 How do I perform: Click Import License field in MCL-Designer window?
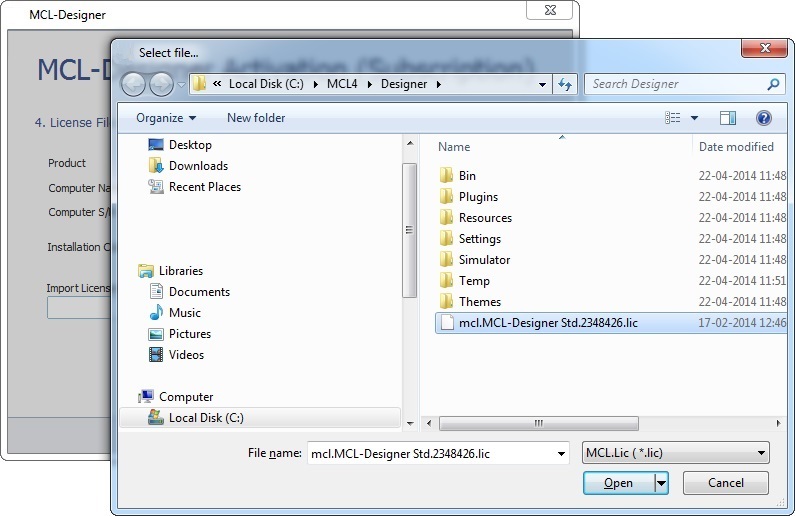[79, 308]
